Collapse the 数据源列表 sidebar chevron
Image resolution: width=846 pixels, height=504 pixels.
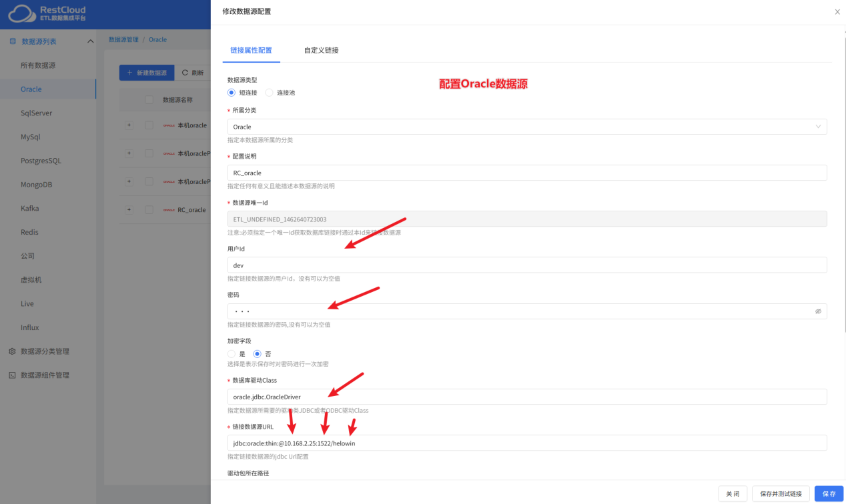(90, 41)
